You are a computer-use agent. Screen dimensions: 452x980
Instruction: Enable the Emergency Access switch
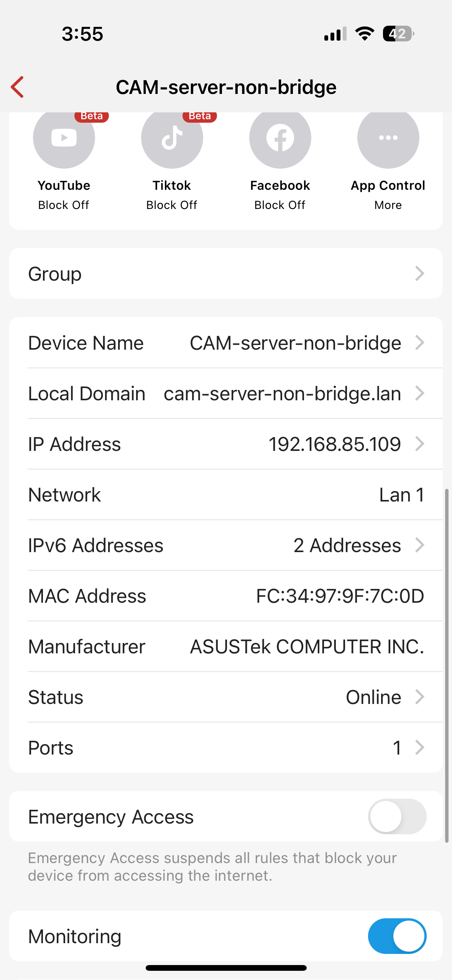pyautogui.click(x=397, y=816)
